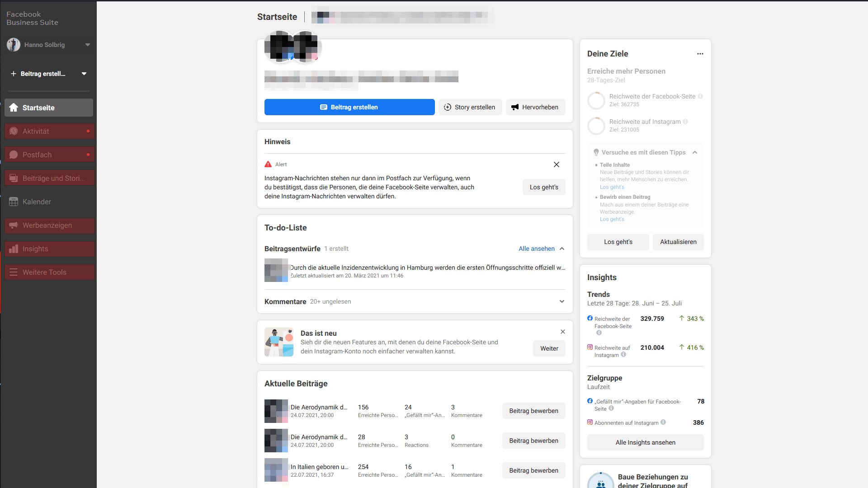
Task: Open Kalender via its calendar icon
Action: coord(14,202)
